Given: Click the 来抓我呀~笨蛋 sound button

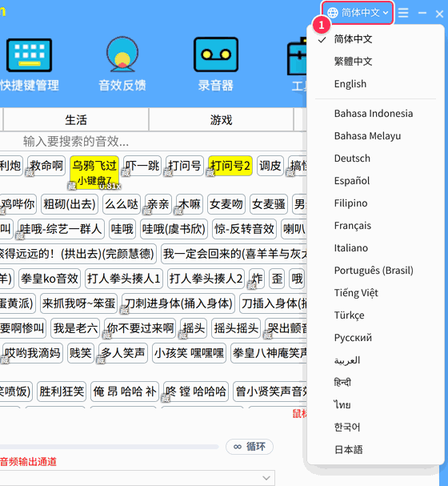Looking at the screenshot, I should pyautogui.click(x=78, y=303).
